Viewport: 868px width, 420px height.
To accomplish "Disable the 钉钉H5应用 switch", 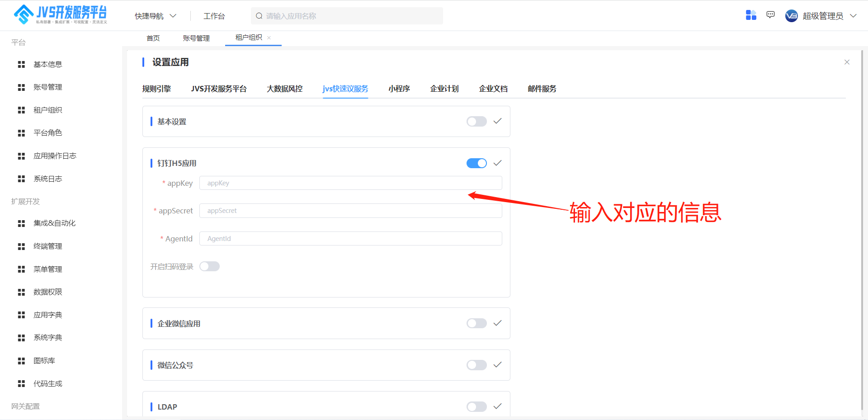I will pyautogui.click(x=476, y=163).
